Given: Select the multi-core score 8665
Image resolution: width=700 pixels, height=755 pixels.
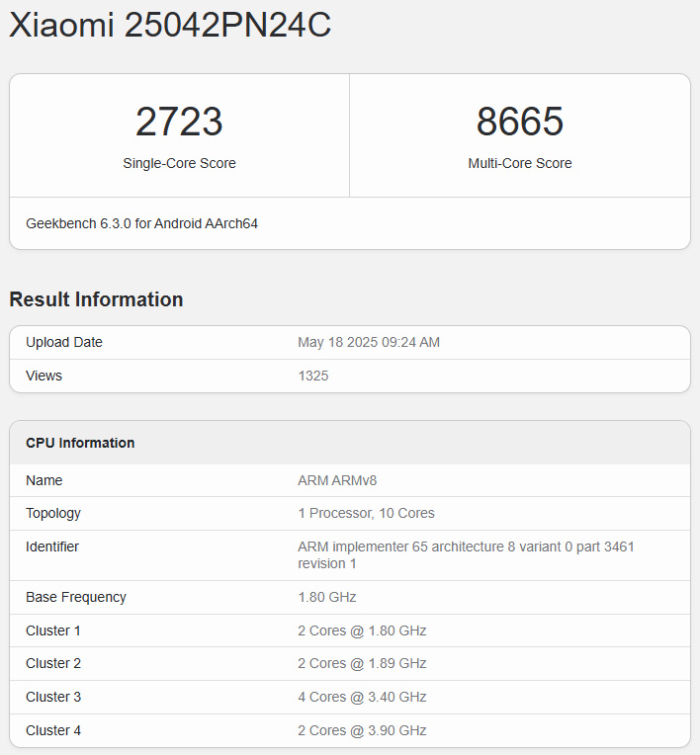Looking at the screenshot, I should [520, 122].
